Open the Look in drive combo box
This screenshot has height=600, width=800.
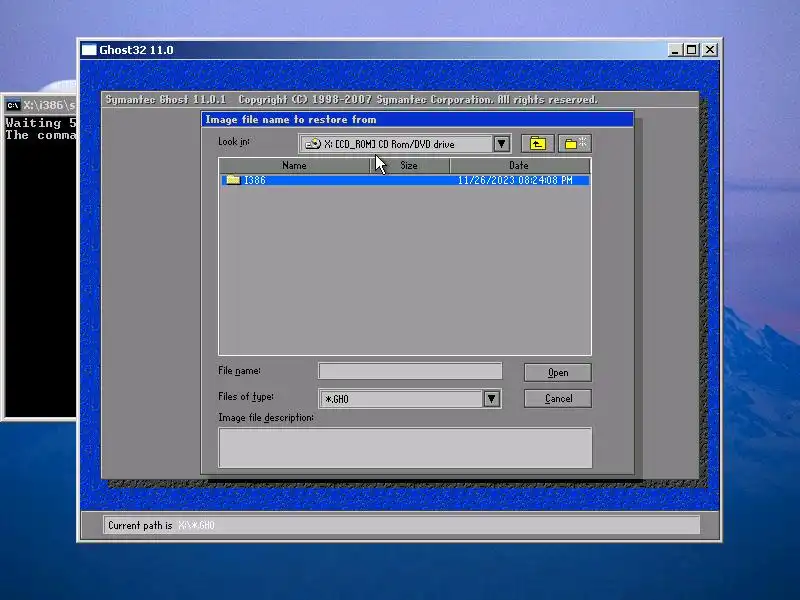tap(405, 144)
